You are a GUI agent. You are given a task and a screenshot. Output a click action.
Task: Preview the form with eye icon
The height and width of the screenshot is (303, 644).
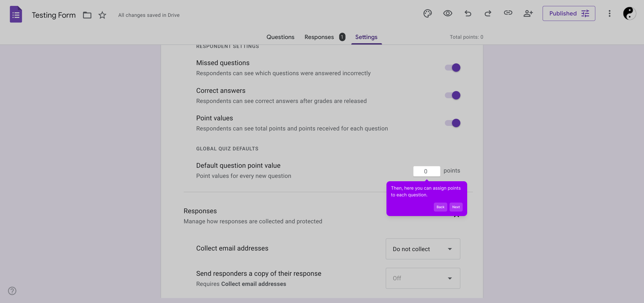point(448,13)
